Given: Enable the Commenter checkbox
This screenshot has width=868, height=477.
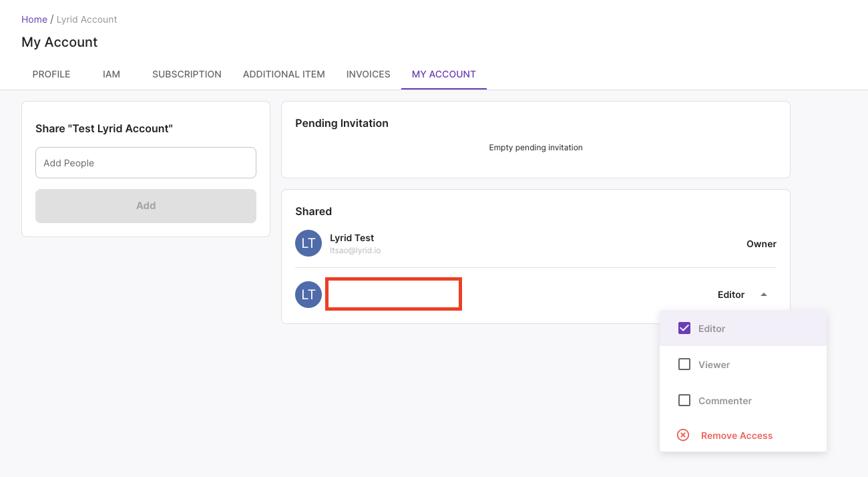Looking at the screenshot, I should click(684, 400).
